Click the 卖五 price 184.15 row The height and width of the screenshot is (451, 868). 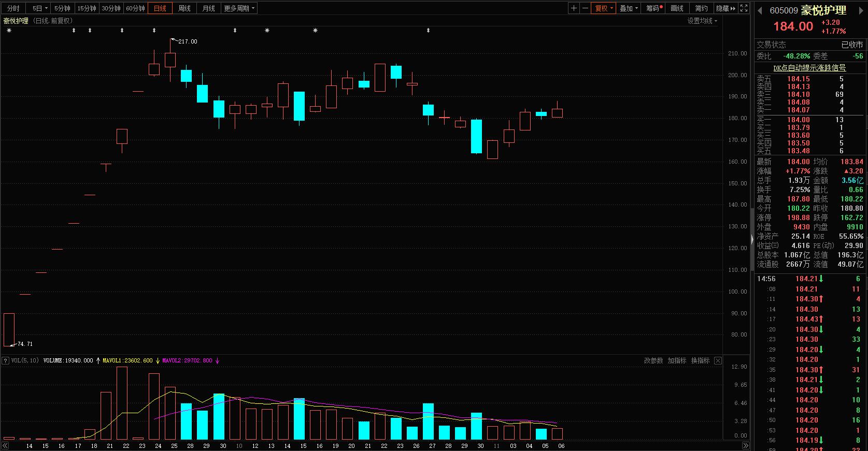pos(810,79)
